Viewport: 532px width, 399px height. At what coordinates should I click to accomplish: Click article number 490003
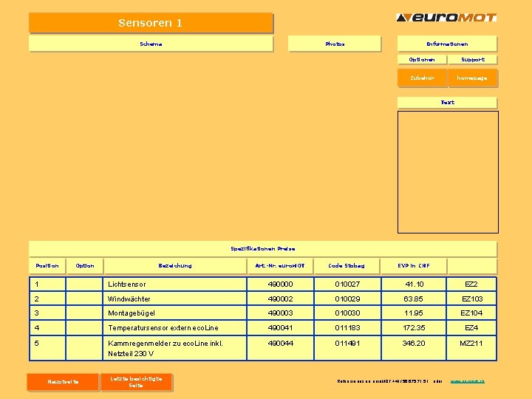pyautogui.click(x=280, y=313)
